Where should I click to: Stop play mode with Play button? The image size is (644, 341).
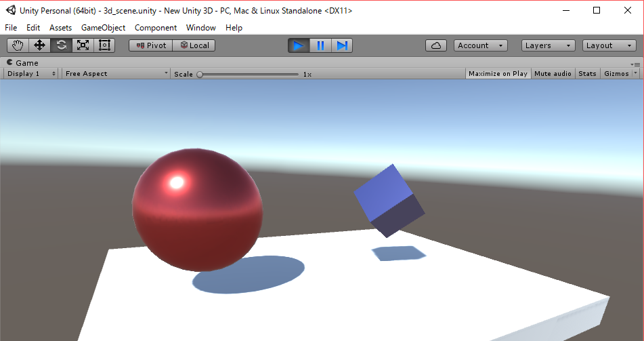click(299, 45)
